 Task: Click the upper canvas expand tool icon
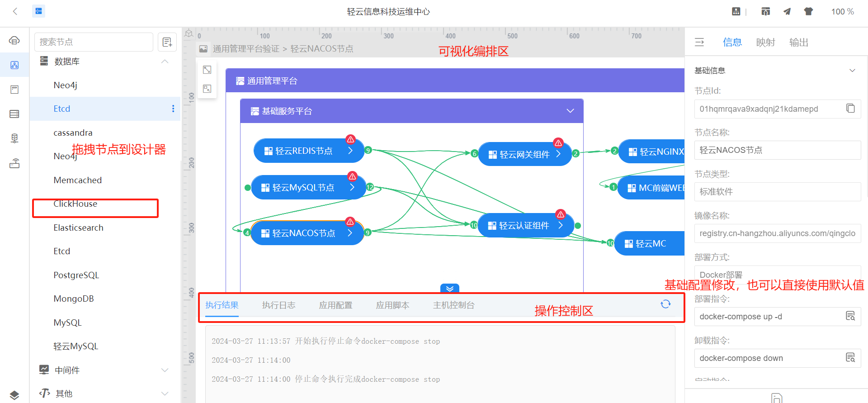point(207,70)
